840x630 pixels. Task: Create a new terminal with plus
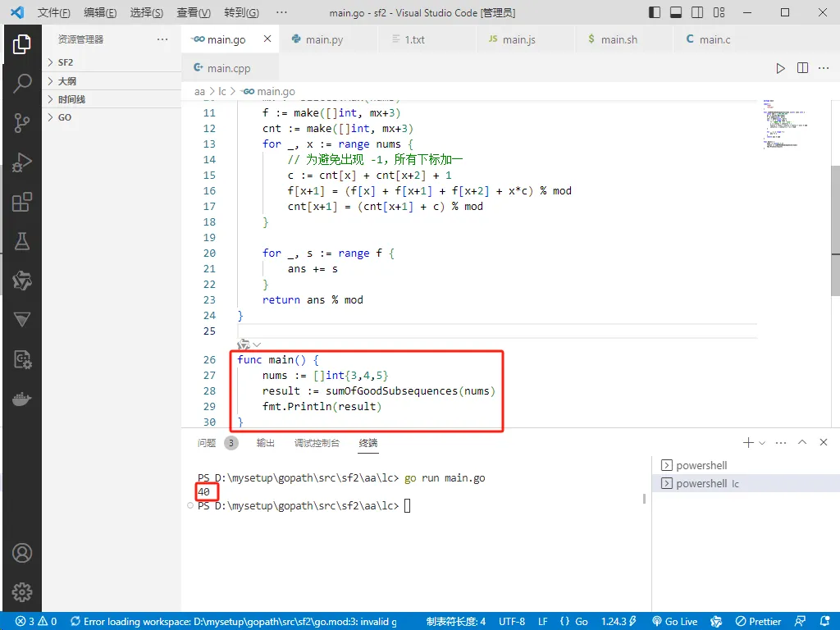coord(748,442)
